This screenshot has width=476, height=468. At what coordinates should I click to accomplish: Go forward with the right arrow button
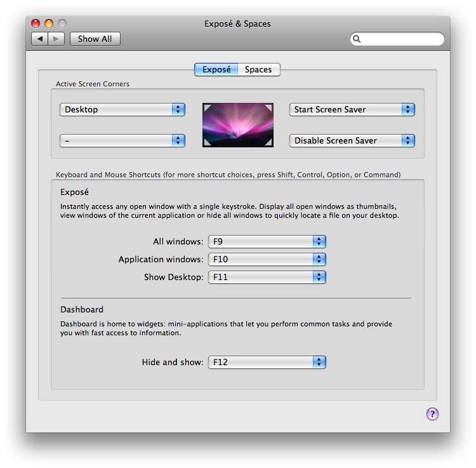point(56,39)
